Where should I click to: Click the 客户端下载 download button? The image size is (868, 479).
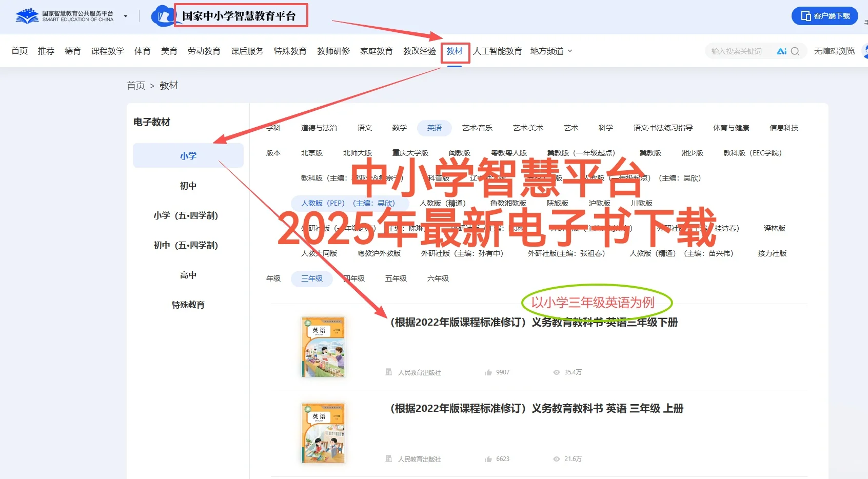point(825,16)
